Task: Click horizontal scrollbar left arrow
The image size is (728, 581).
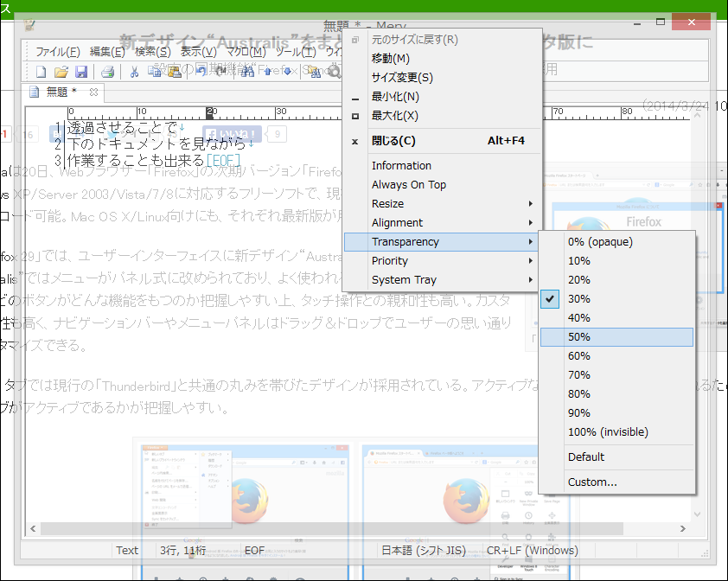Action: tap(33, 528)
